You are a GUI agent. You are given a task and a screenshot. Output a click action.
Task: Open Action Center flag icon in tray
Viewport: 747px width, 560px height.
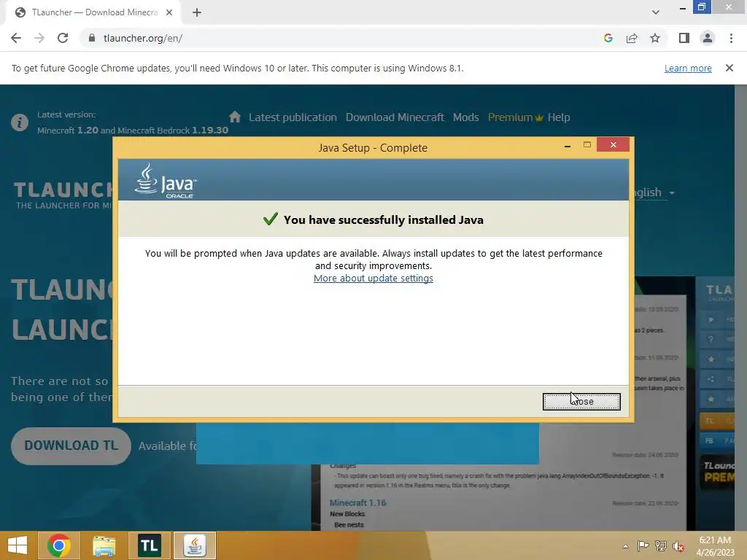click(643, 546)
